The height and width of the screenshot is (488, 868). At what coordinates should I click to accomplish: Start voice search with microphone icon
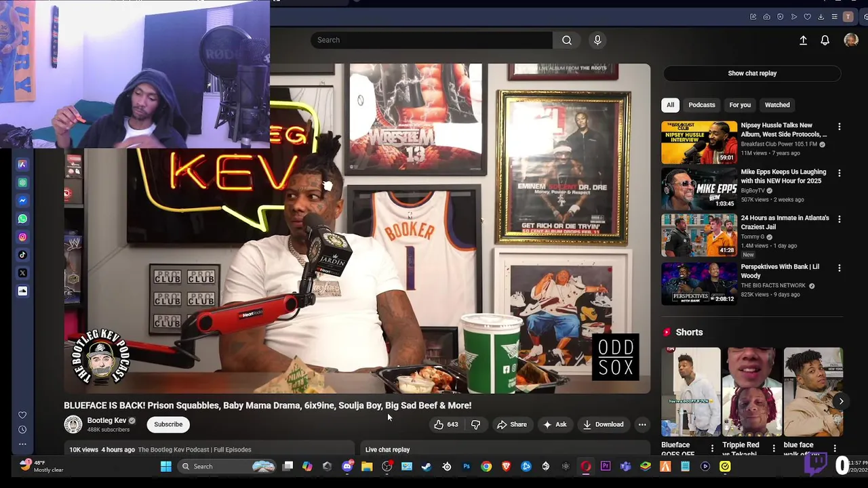click(x=597, y=40)
